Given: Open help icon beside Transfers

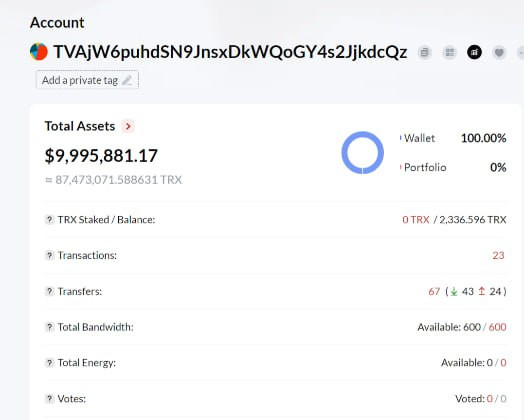Looking at the screenshot, I should click(49, 291).
